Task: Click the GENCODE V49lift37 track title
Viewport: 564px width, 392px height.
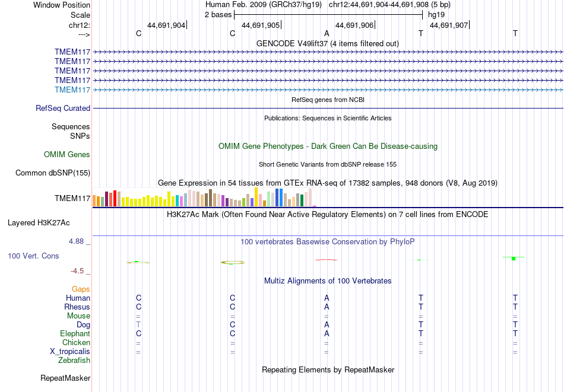Action: point(328,43)
